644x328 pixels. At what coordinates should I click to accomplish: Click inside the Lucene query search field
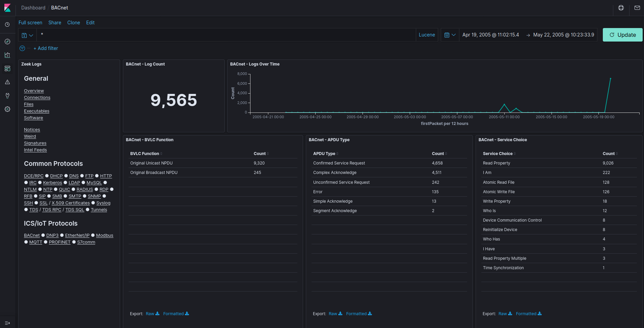[203, 35]
